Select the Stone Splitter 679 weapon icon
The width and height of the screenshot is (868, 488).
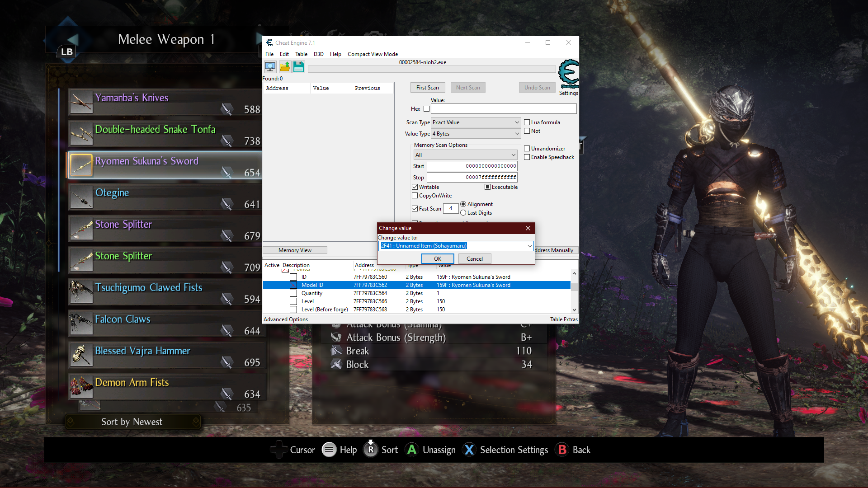click(81, 229)
